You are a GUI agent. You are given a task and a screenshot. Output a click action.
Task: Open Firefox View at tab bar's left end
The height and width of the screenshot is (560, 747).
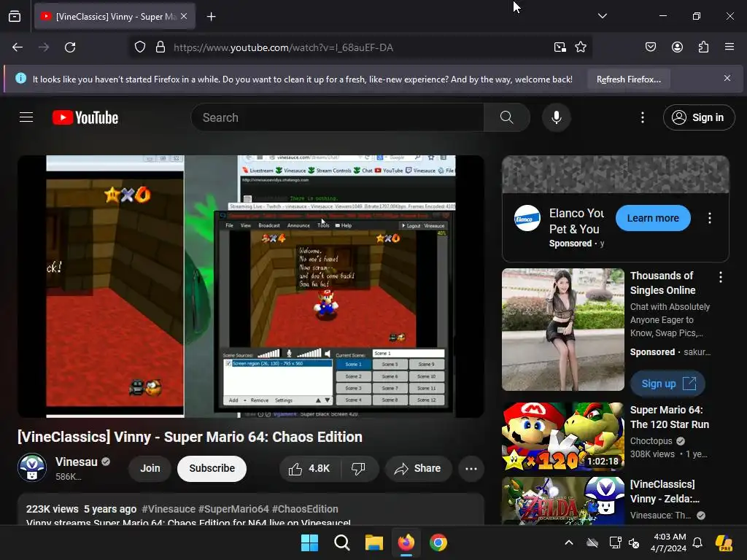15,16
